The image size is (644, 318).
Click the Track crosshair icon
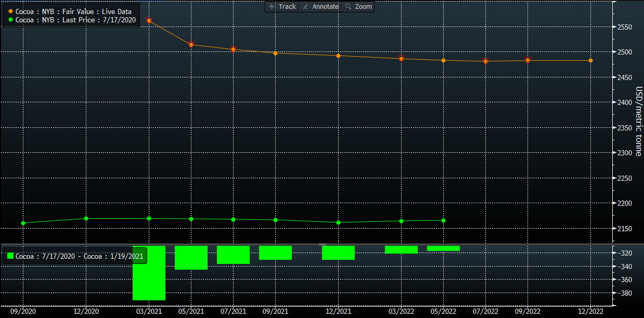pyautogui.click(x=272, y=7)
